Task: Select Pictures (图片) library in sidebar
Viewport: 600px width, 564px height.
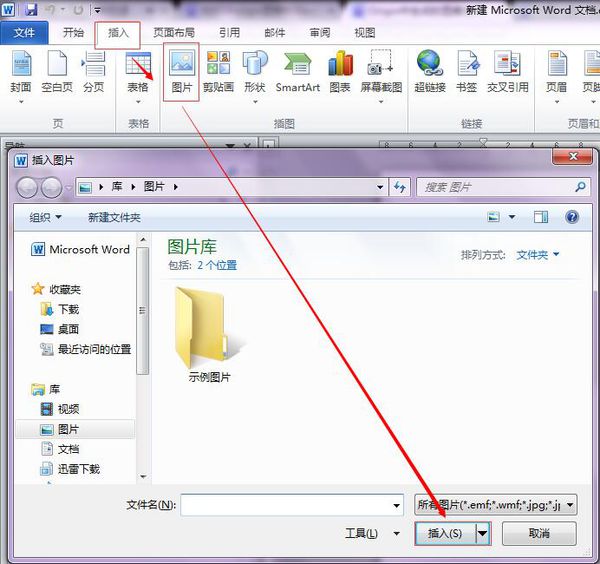Action: pos(75,429)
